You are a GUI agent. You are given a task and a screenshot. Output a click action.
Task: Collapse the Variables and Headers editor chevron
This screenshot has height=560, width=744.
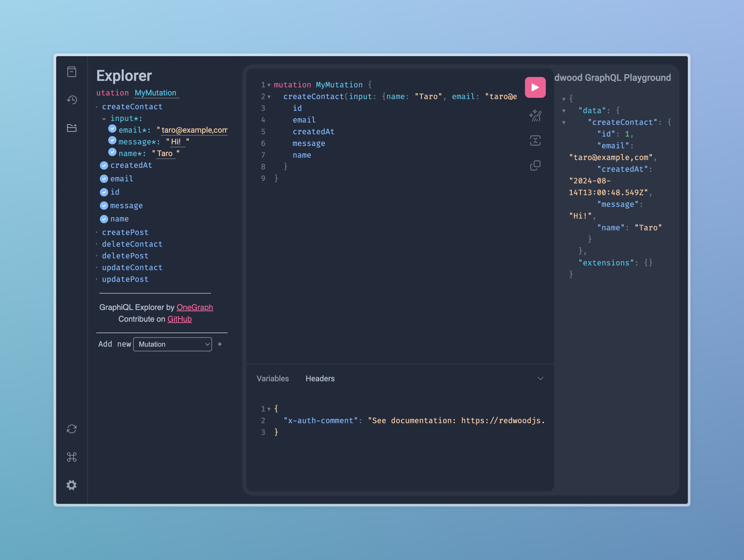[540, 378]
